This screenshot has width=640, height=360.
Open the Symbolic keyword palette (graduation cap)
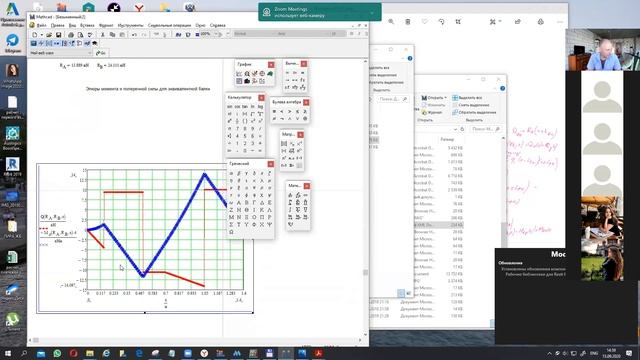[x=95, y=43]
